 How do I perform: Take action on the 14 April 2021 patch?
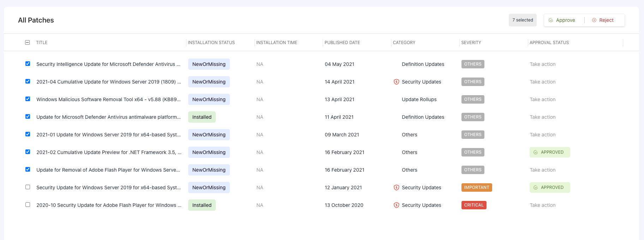tap(542, 82)
